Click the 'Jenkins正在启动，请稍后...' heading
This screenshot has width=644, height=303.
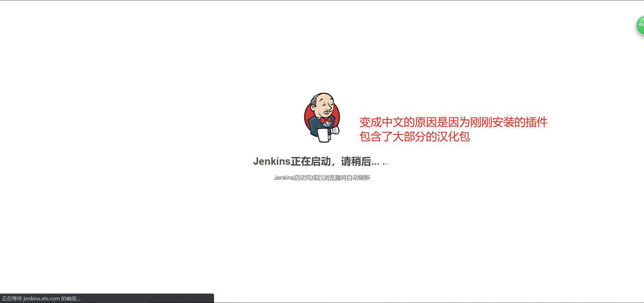pyautogui.click(x=322, y=161)
